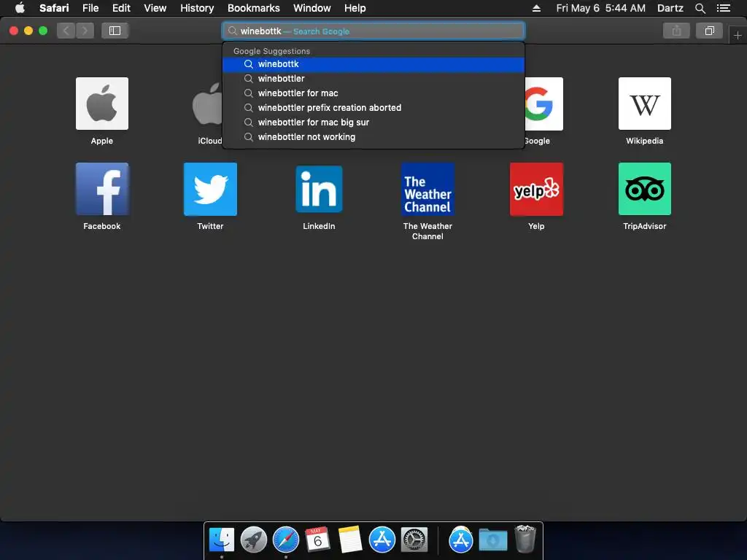Open Notification Center list icon
The height and width of the screenshot is (560, 747).
[x=724, y=8]
